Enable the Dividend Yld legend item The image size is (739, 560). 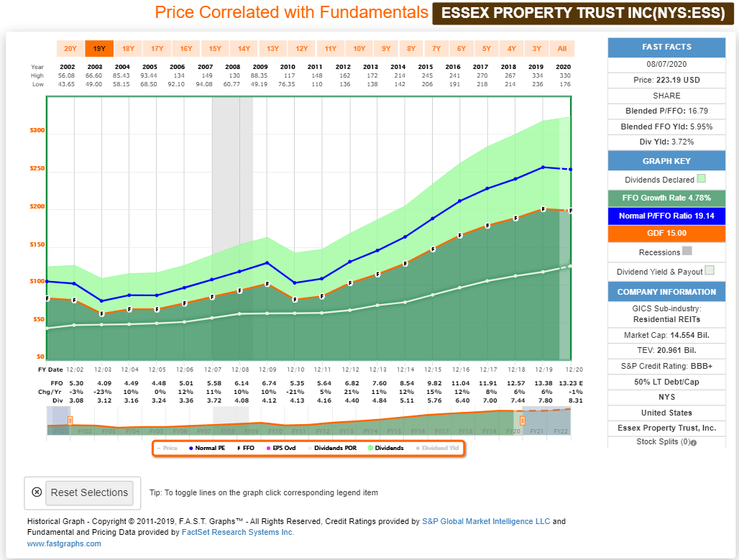437,449
